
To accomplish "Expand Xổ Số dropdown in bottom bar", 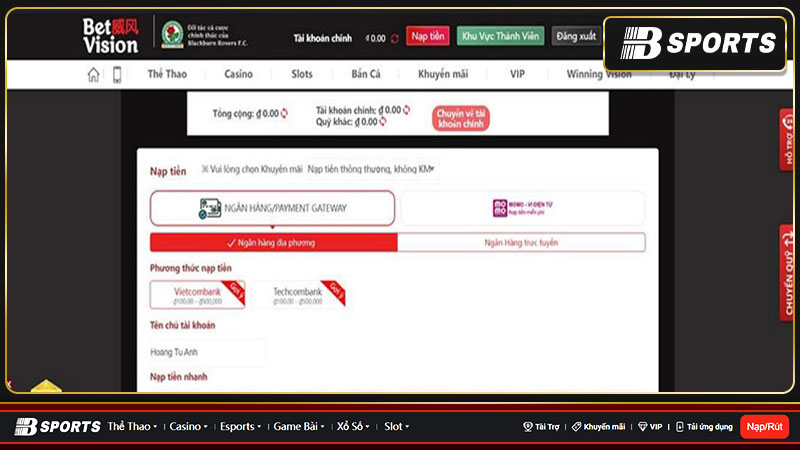I will (x=353, y=427).
